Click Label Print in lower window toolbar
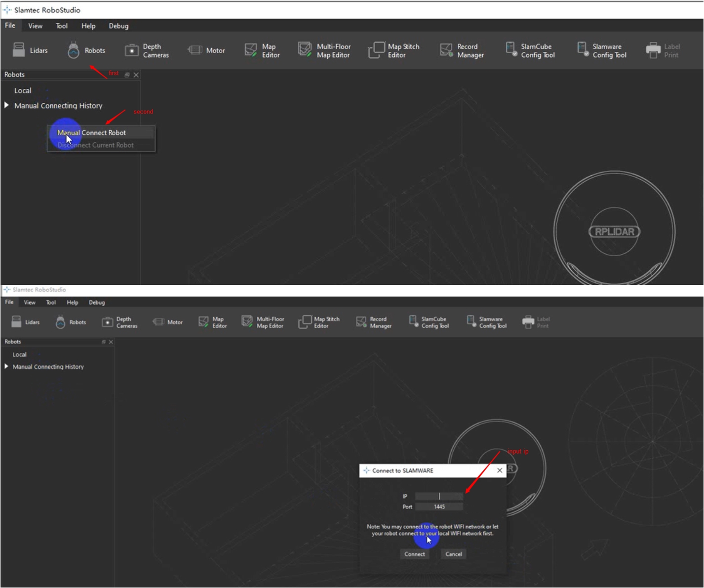704x588 pixels. (x=536, y=322)
